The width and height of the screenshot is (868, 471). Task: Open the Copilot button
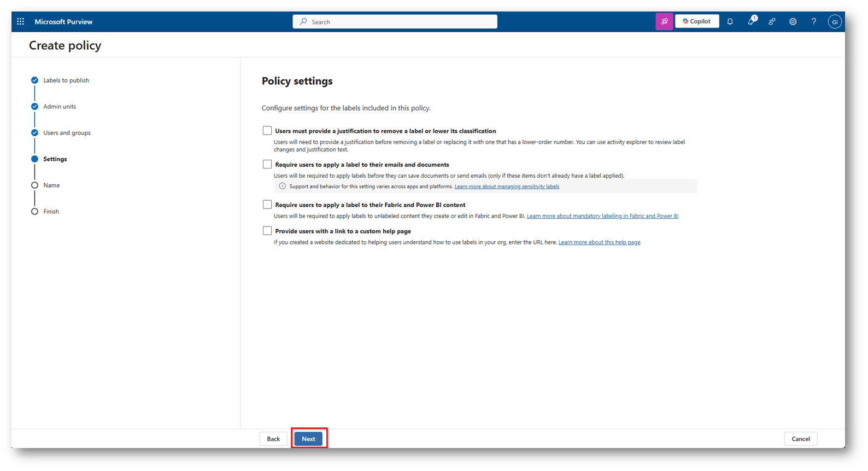click(697, 21)
